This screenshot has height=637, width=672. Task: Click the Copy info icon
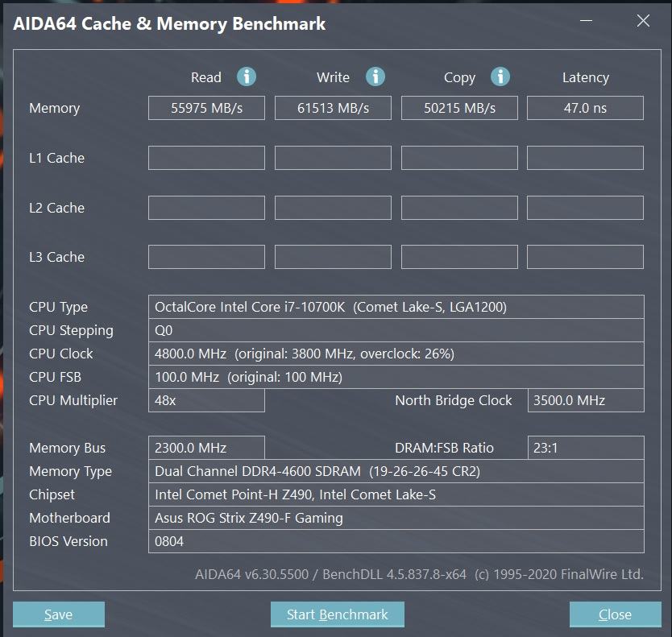click(x=500, y=77)
